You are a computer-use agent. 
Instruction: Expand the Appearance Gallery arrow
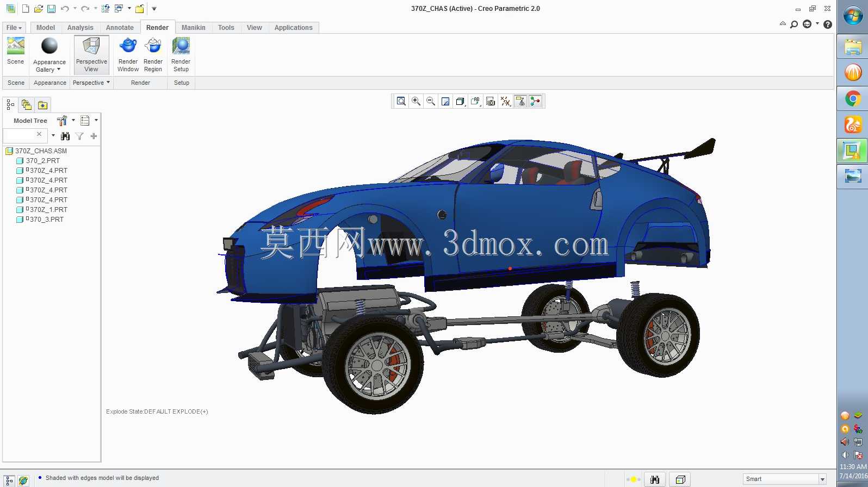pyautogui.click(x=59, y=70)
